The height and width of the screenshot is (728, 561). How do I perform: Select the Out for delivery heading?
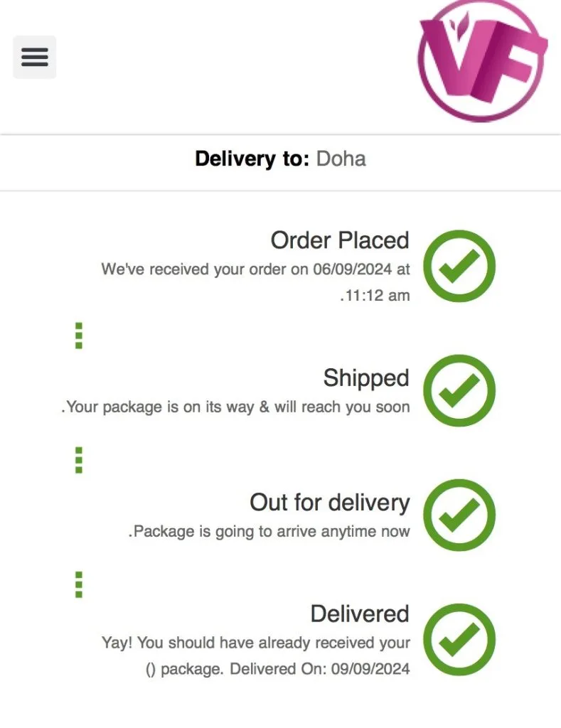pos(329,503)
